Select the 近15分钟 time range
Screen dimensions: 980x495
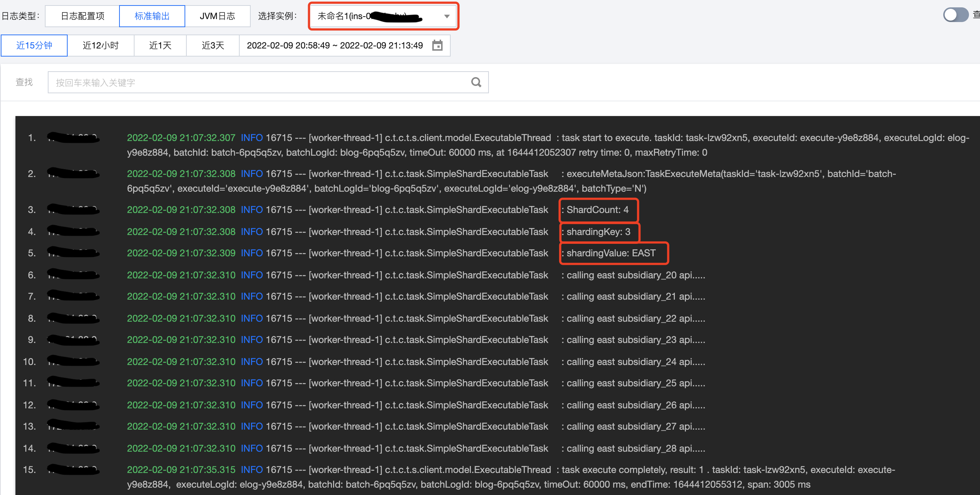coord(34,46)
